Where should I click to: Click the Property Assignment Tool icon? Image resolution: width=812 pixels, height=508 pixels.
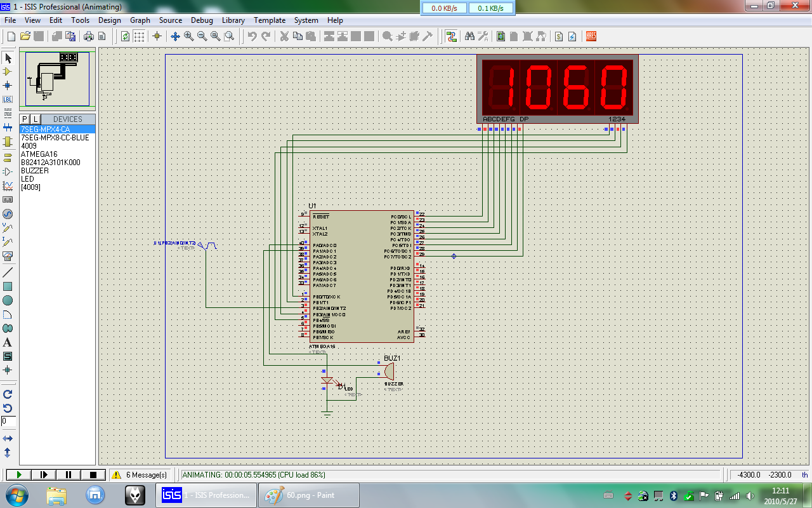[x=483, y=36]
